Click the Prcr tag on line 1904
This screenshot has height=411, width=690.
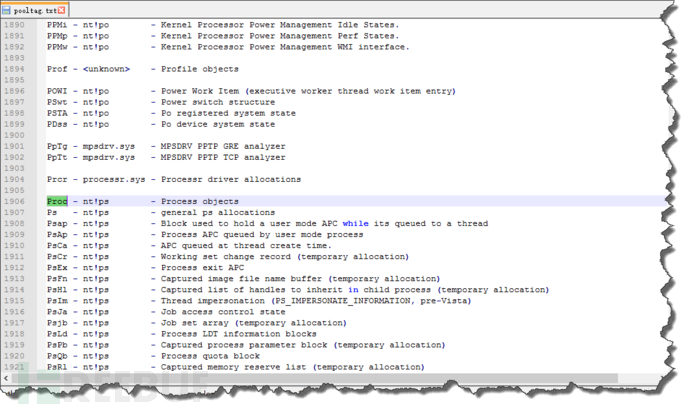tap(57, 179)
